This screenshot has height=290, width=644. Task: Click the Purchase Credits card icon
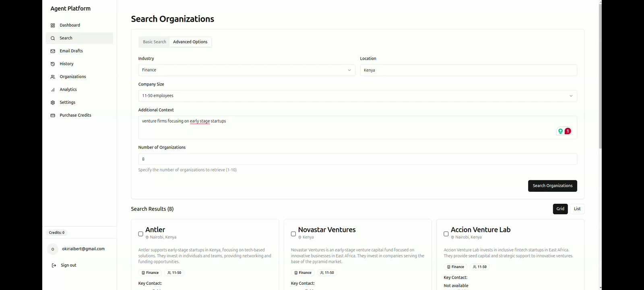53,116
